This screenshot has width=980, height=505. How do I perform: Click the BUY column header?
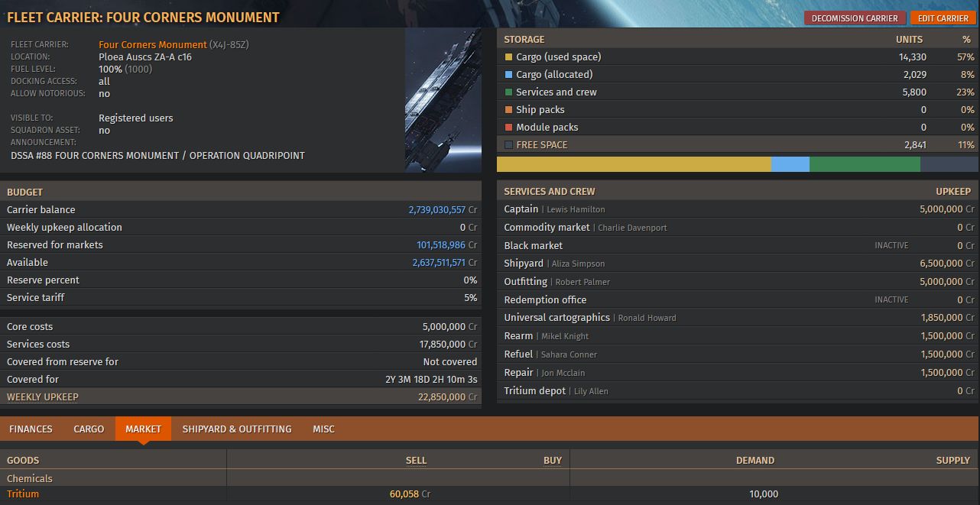pos(553,461)
